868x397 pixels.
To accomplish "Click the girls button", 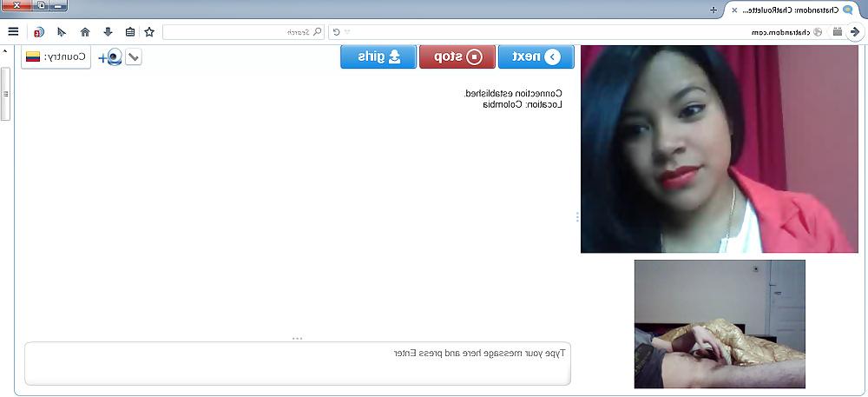I will pos(378,57).
